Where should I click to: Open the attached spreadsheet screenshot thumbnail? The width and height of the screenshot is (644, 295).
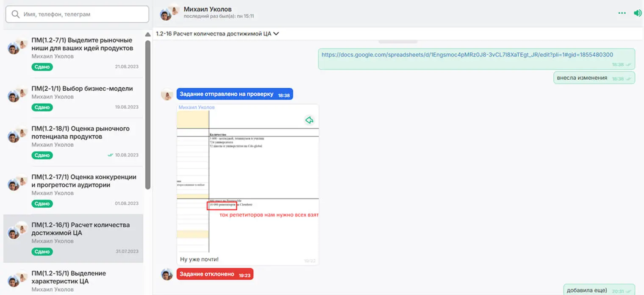pos(247,178)
